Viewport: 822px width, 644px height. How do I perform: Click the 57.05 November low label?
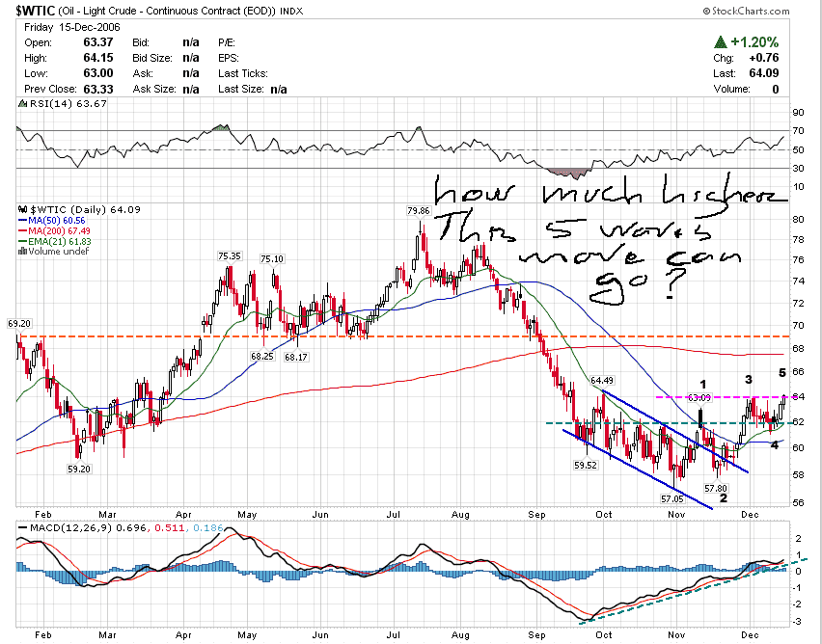tap(672, 499)
